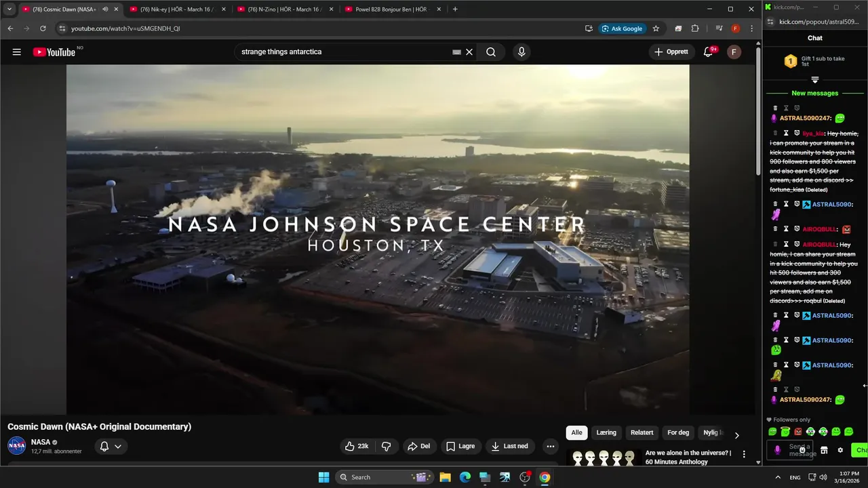Click Send a message field in Kick

click(x=790, y=450)
